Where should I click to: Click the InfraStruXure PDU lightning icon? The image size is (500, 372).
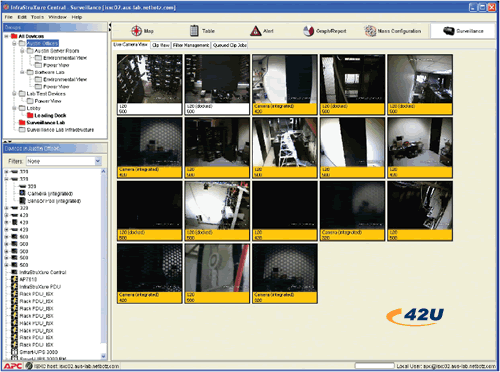pos(15,287)
